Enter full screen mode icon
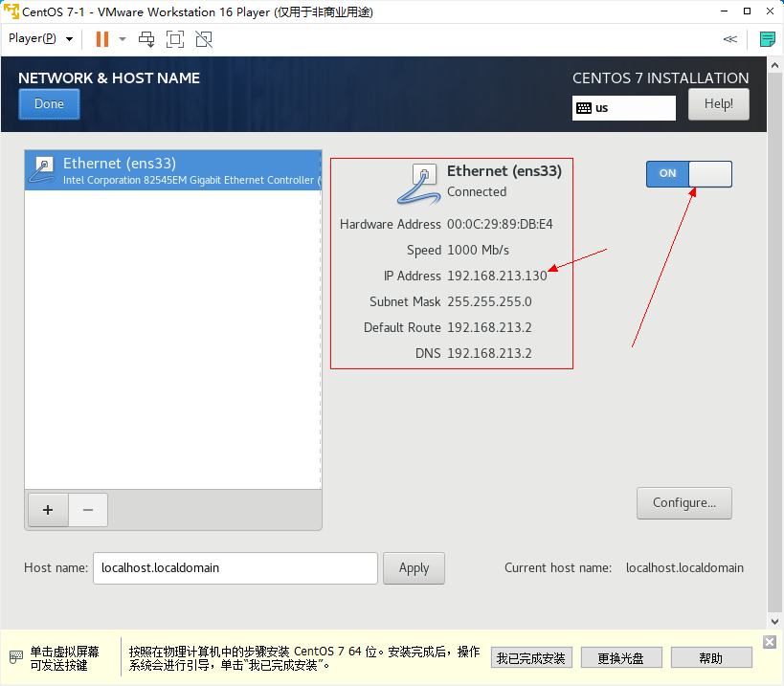784x686 pixels. coord(175,39)
